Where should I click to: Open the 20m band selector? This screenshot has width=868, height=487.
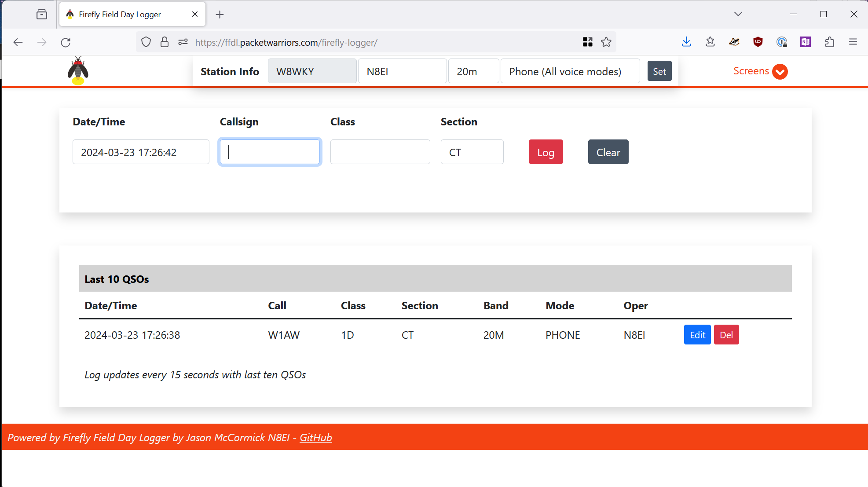click(473, 71)
